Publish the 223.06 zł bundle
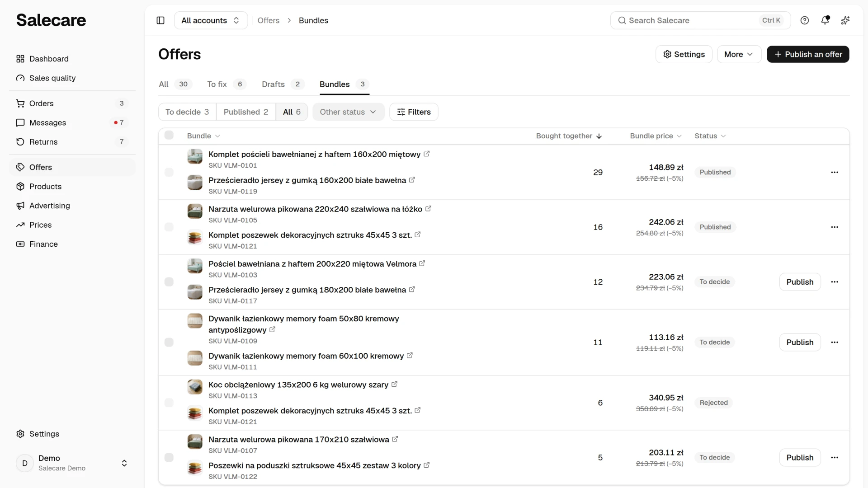868x488 pixels. (x=800, y=282)
